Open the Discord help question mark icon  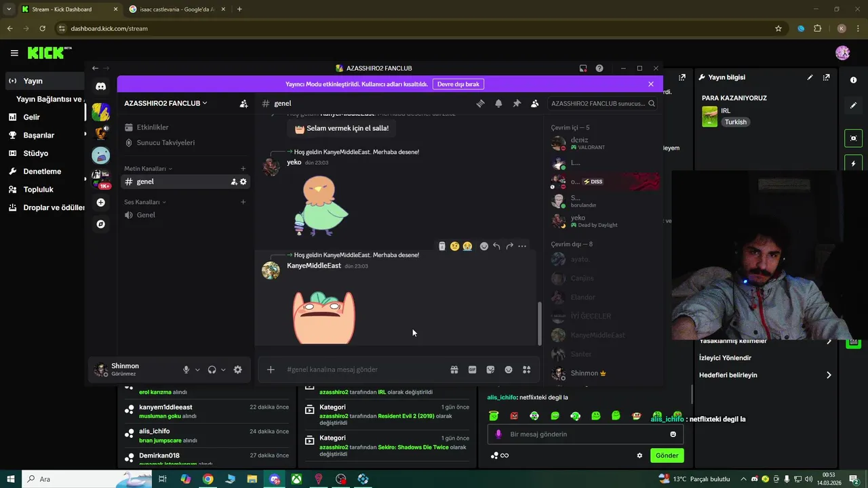pos(599,68)
